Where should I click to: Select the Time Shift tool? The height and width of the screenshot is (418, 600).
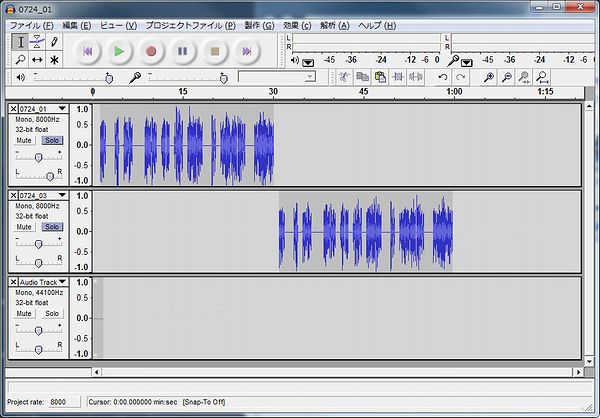click(x=37, y=60)
